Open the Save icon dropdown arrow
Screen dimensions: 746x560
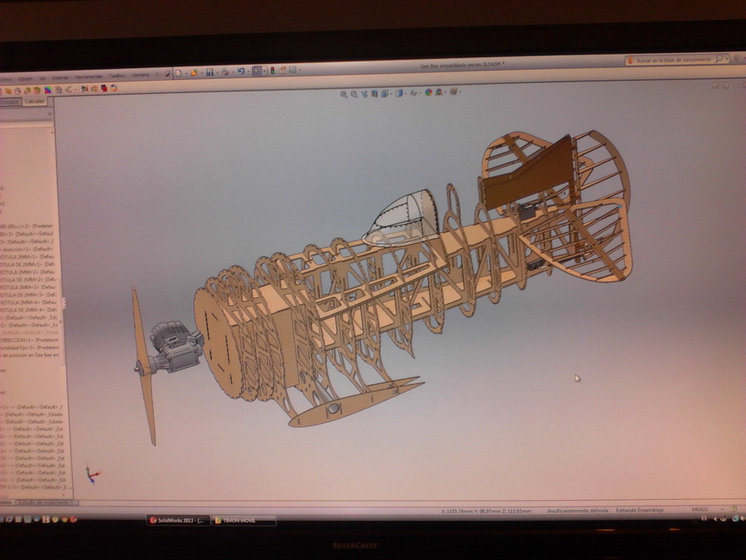click(x=216, y=71)
